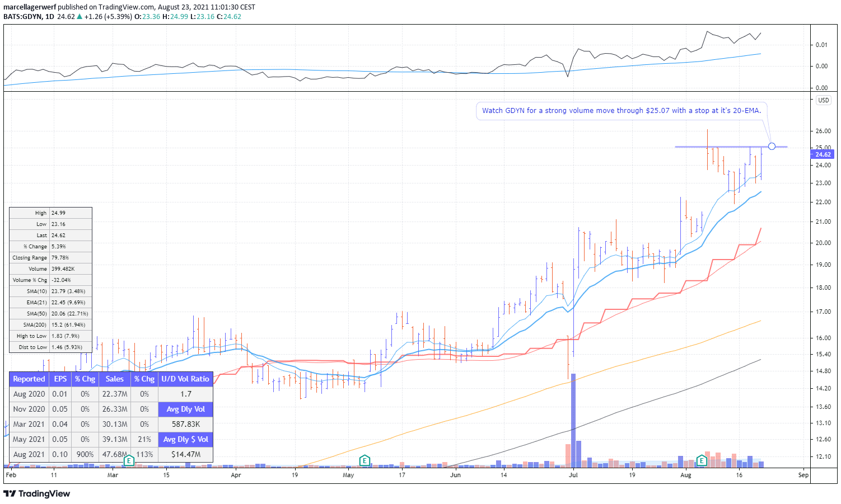Click the earnings E marker near Aug
The height and width of the screenshot is (504, 841).
coord(701,461)
